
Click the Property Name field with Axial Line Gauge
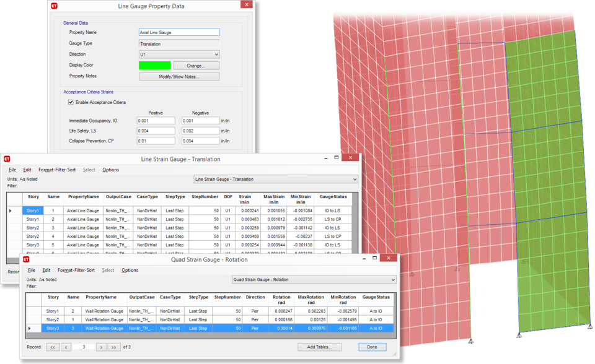[179, 32]
